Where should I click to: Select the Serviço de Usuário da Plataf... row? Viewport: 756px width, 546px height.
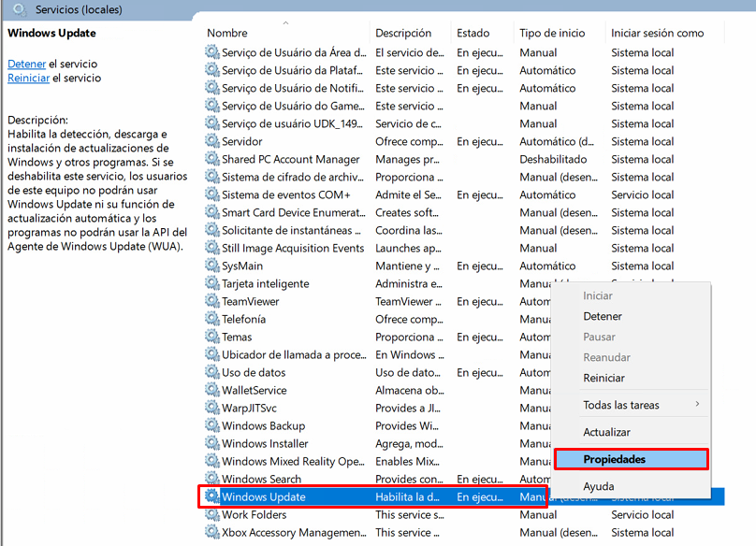(x=464, y=70)
